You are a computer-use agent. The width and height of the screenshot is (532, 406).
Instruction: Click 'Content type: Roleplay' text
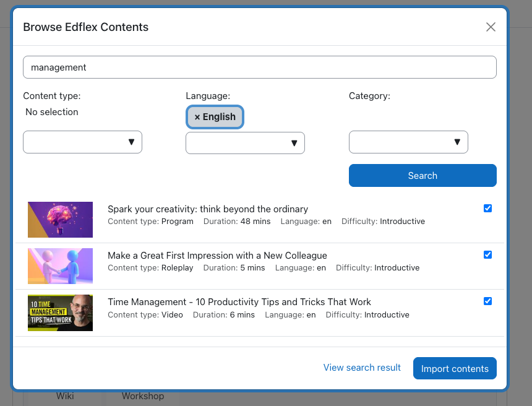pyautogui.click(x=150, y=268)
